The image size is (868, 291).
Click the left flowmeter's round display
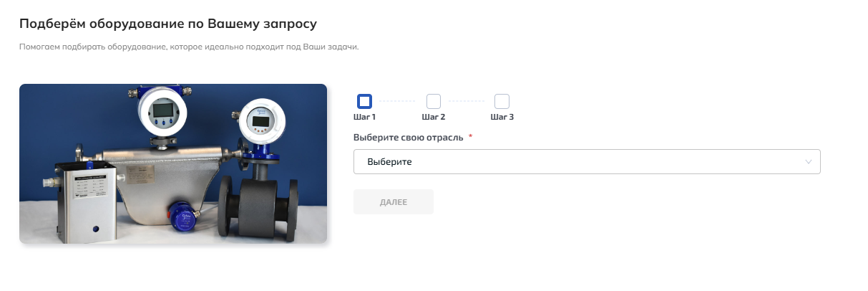(162, 110)
